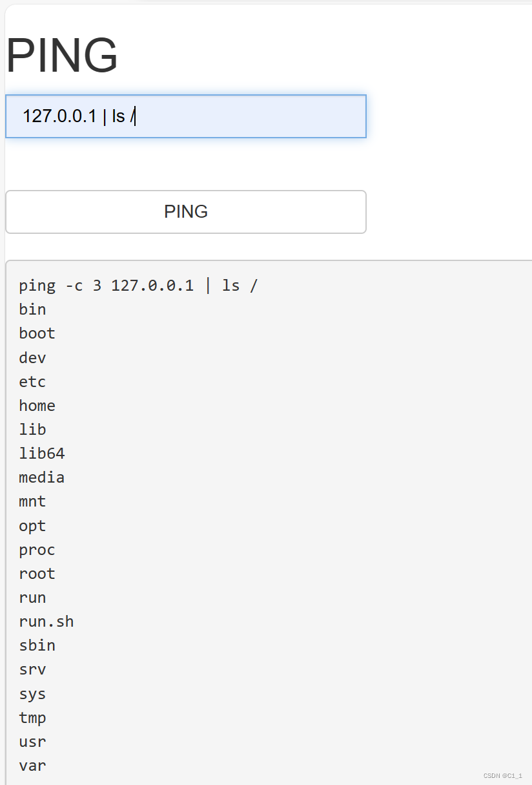Click inside the IP address input field
The height and width of the screenshot is (785, 532).
186,116
